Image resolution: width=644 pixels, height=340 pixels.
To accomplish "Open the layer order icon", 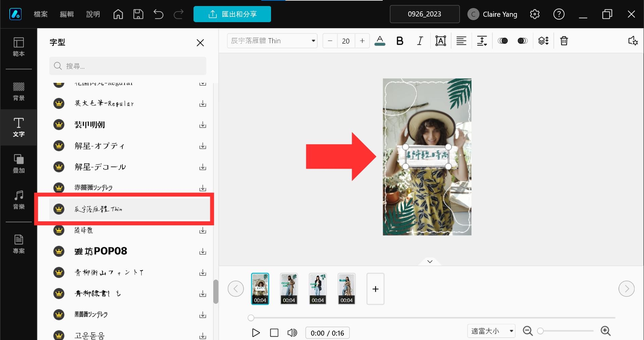I will pyautogui.click(x=543, y=41).
